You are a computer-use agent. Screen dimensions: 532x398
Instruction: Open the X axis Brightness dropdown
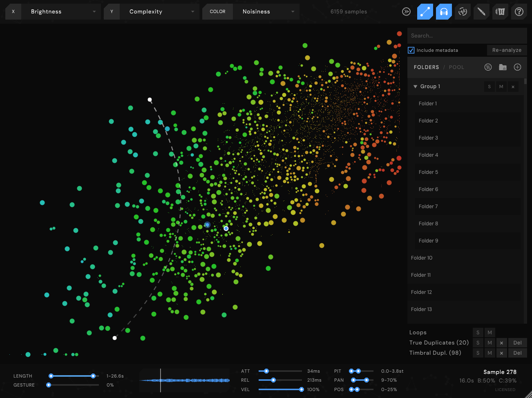tap(61, 12)
